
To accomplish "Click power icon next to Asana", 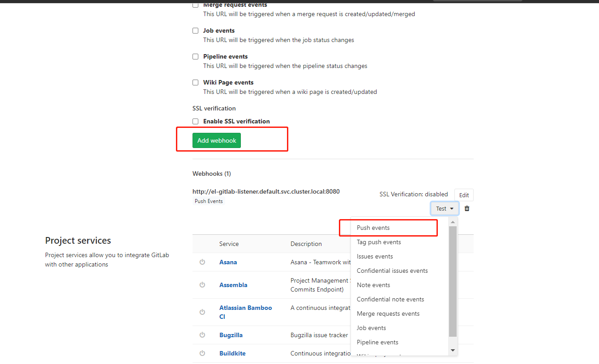I will (x=202, y=262).
